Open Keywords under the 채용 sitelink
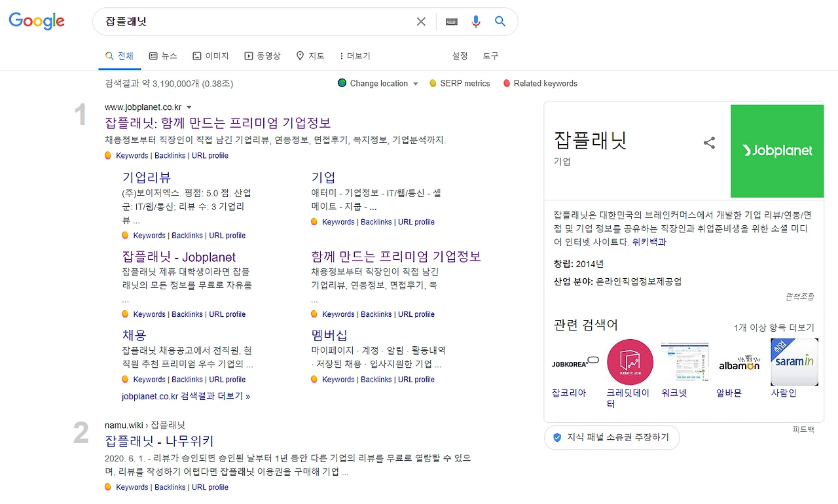Screen dimensions: 838x504 click(149, 380)
